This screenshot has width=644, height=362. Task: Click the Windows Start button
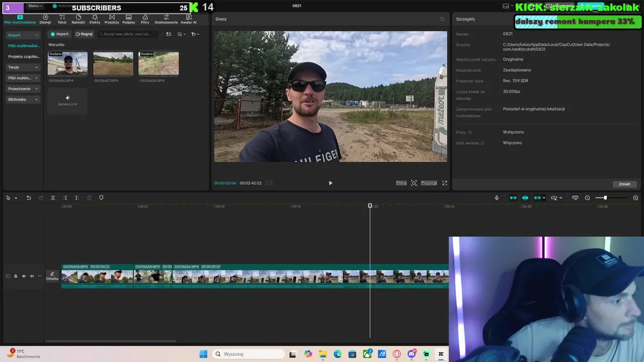[x=203, y=354]
